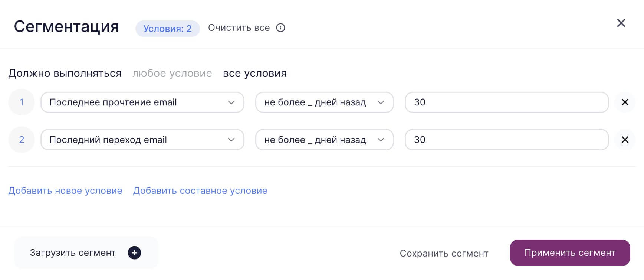Open the Последний переход email dropdown

142,140
